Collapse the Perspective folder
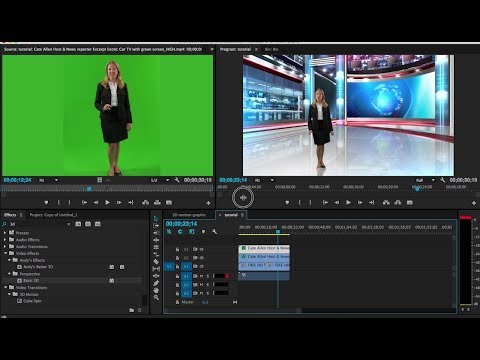480x360 pixels. coord(9,274)
